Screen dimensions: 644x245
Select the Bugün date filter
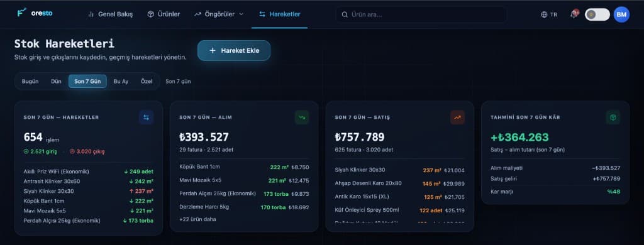click(30, 81)
